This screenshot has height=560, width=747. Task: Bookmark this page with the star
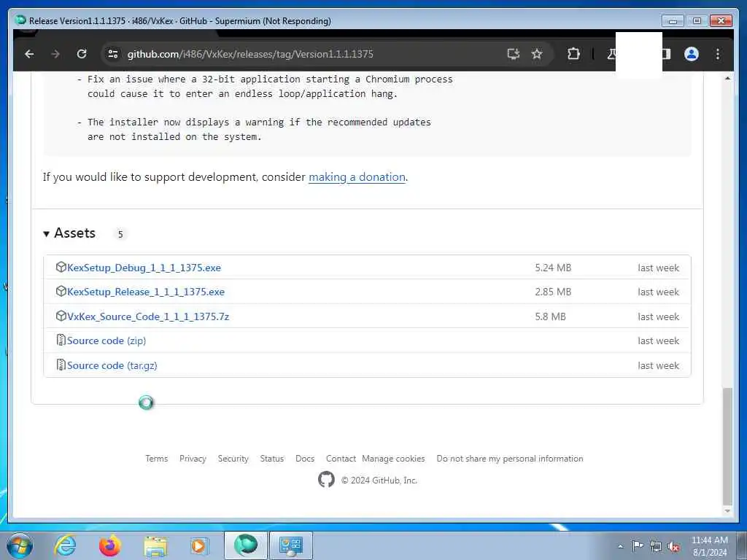(537, 54)
